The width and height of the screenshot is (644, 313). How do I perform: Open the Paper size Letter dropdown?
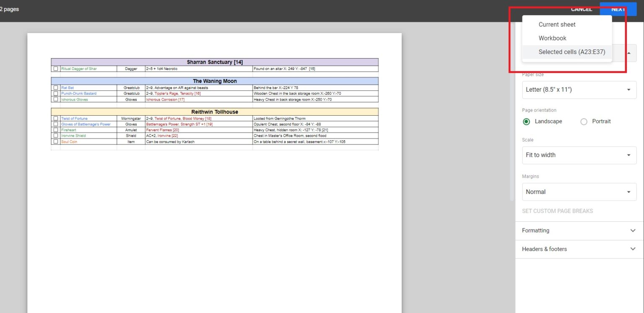pyautogui.click(x=579, y=90)
